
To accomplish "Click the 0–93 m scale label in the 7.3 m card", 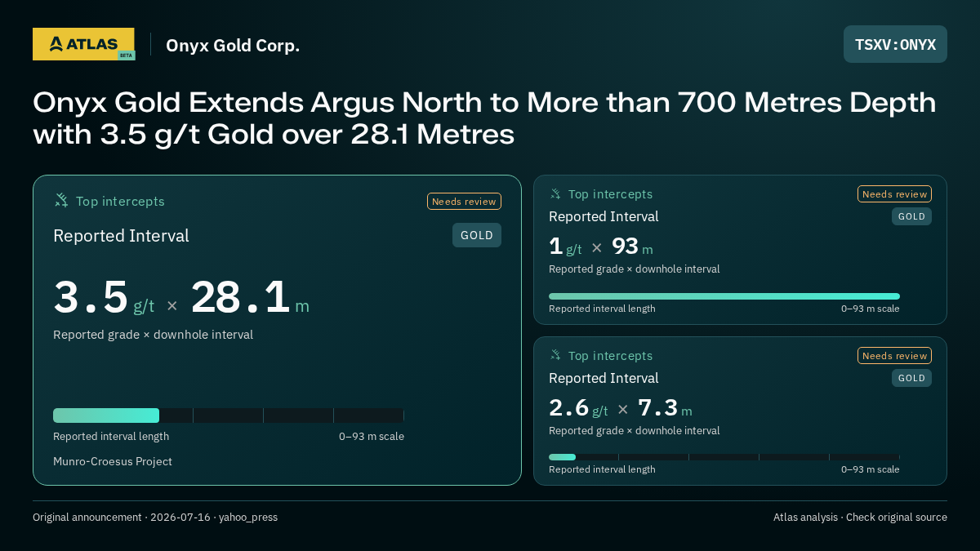I will (871, 469).
